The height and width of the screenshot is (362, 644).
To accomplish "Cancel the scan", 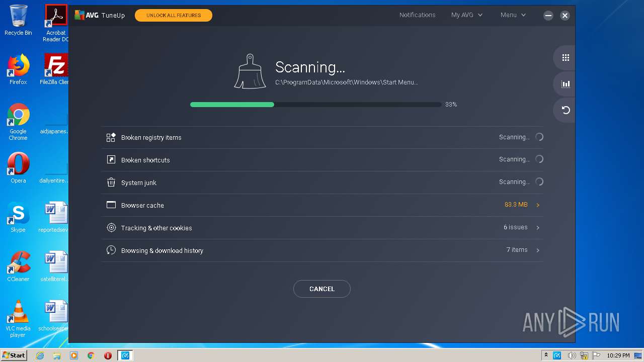I will click(322, 289).
